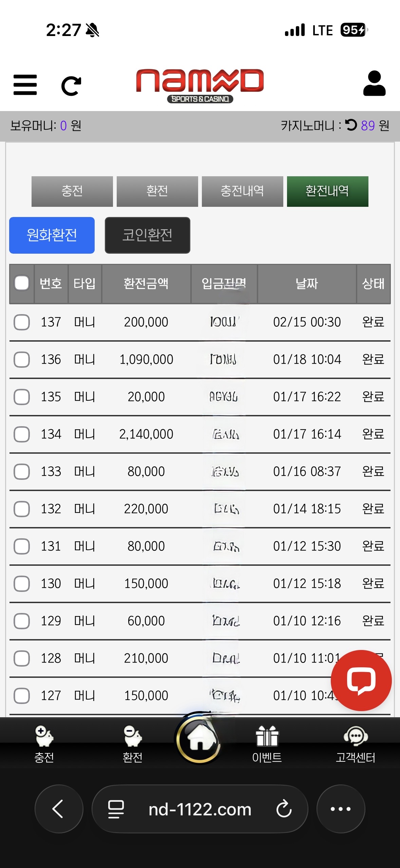The height and width of the screenshot is (868, 400).
Task: Switch to the 환전내역 tab
Action: (327, 191)
